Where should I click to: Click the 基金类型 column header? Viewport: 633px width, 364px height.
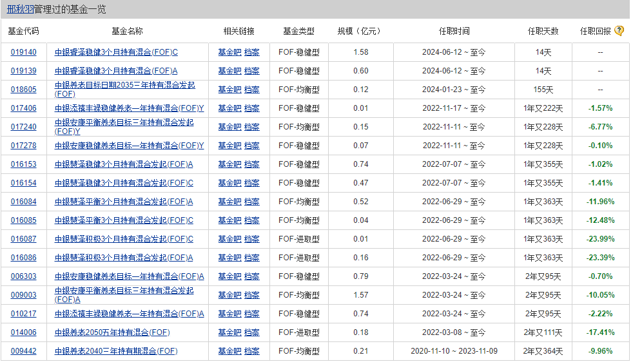pos(298,31)
